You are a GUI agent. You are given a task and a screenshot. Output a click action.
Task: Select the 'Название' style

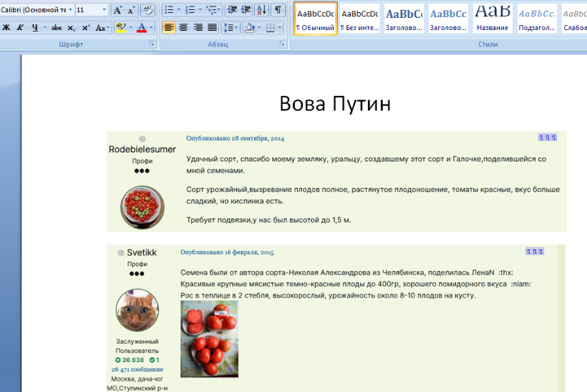(x=493, y=19)
